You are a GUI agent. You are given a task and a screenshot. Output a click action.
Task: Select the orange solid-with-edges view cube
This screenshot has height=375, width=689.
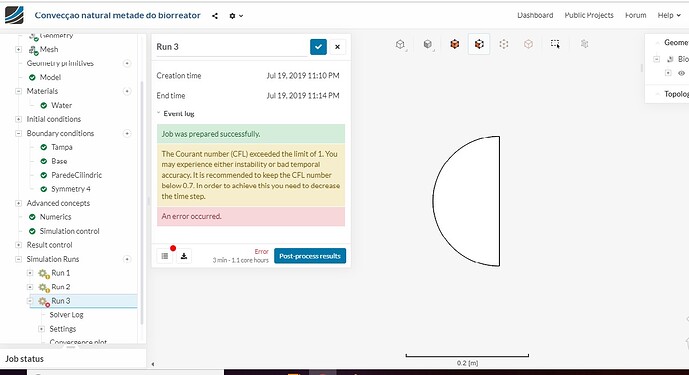coord(454,44)
